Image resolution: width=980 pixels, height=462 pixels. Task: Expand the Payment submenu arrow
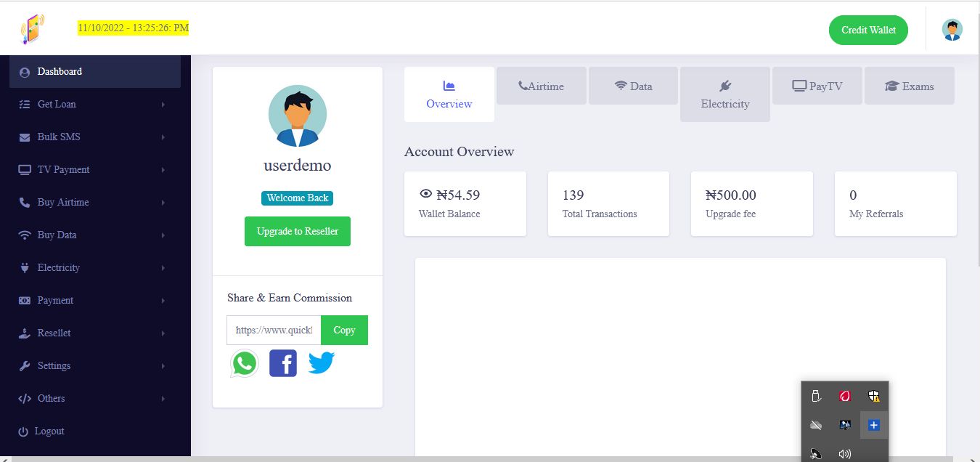pyautogui.click(x=163, y=301)
